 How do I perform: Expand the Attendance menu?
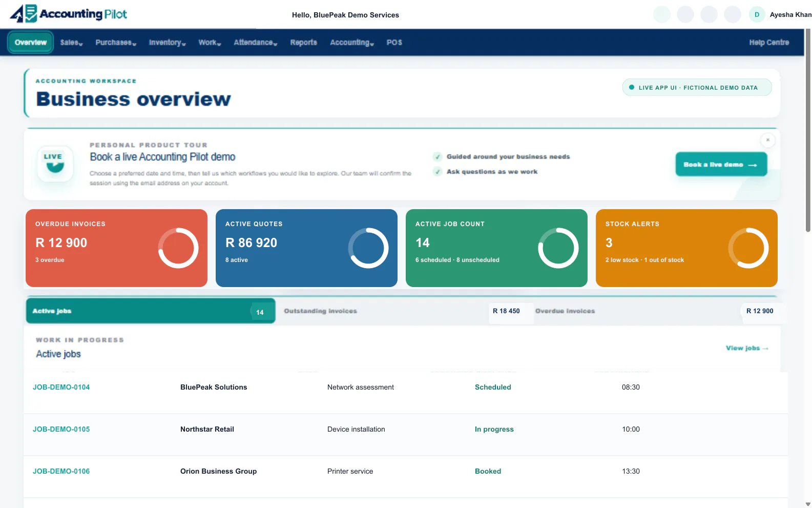[255, 43]
